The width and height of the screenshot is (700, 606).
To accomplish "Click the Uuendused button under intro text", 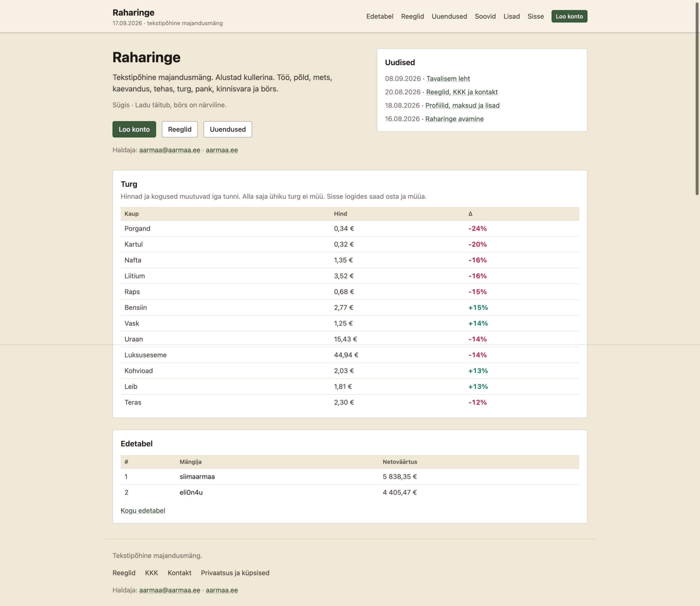I will click(227, 129).
